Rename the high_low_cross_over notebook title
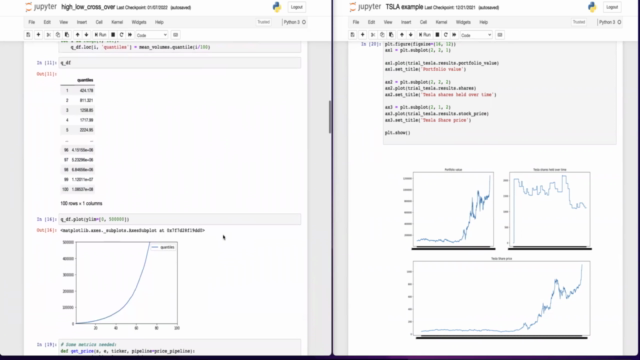The height and width of the screenshot is (360, 640). [88, 7]
